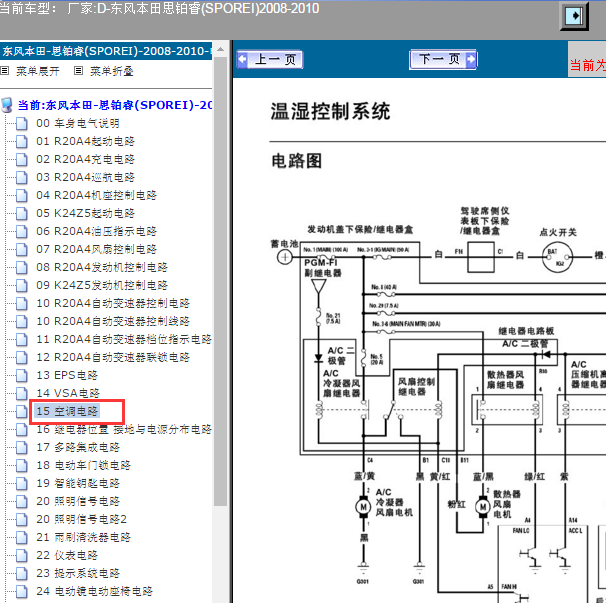
Task: Open 14 VSA电路
Action: click(x=68, y=393)
